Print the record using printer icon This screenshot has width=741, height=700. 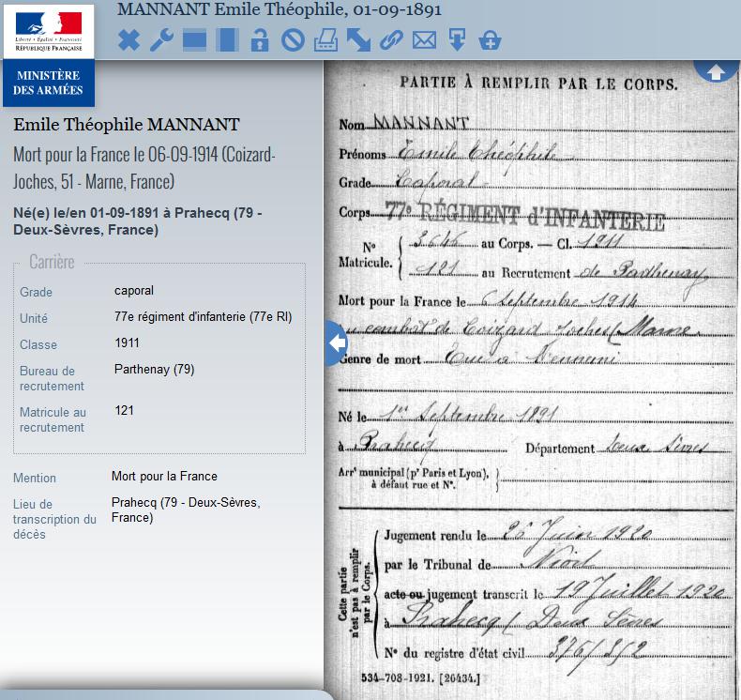326,39
